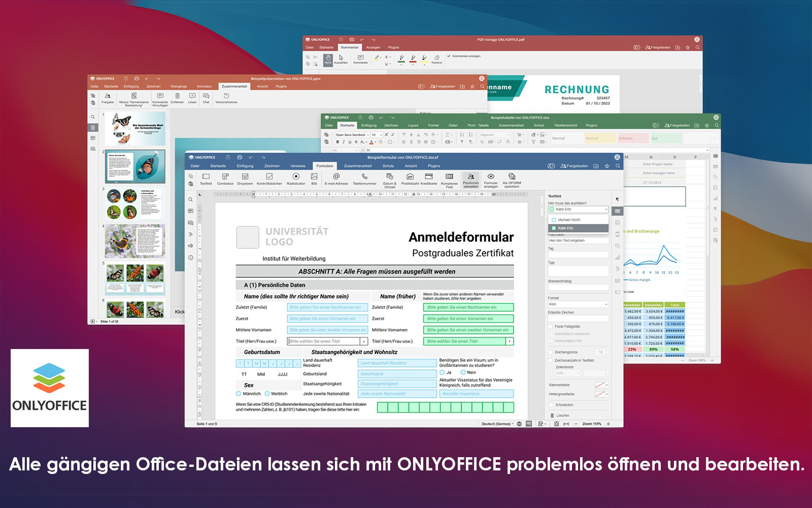This screenshot has width=812, height=508.
Task: Switch to the Zusammenarbeit tab in document editor
Action: [x=358, y=166]
